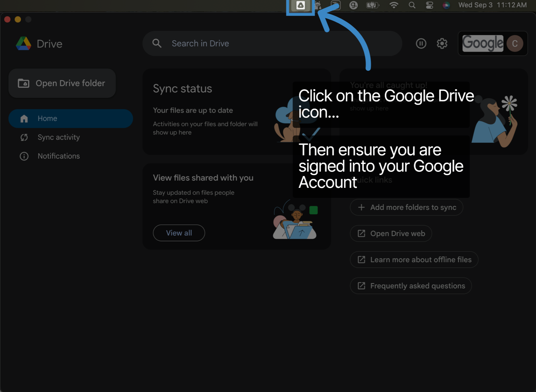
Task: Click the magnifier icon in the search bar
Action: [157, 43]
